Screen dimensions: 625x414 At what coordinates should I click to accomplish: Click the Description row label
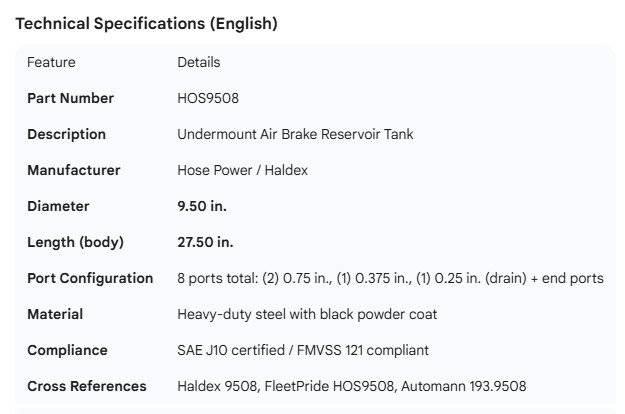click(x=66, y=134)
